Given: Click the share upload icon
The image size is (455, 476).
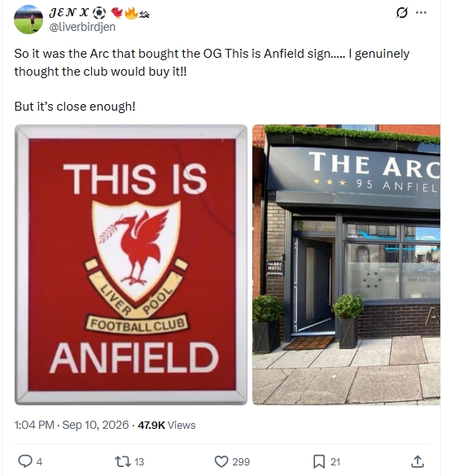Looking at the screenshot, I should pos(418,461).
